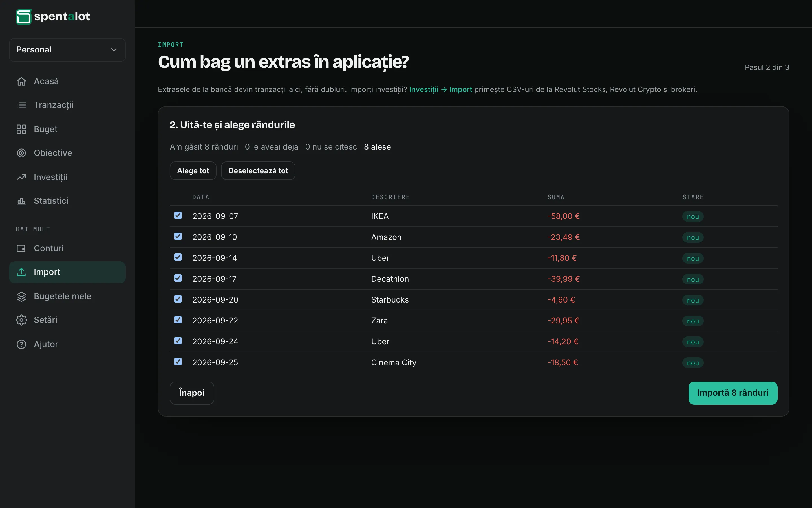Click the Alege tot button
Screen dimensions: 812x508
[193, 171]
